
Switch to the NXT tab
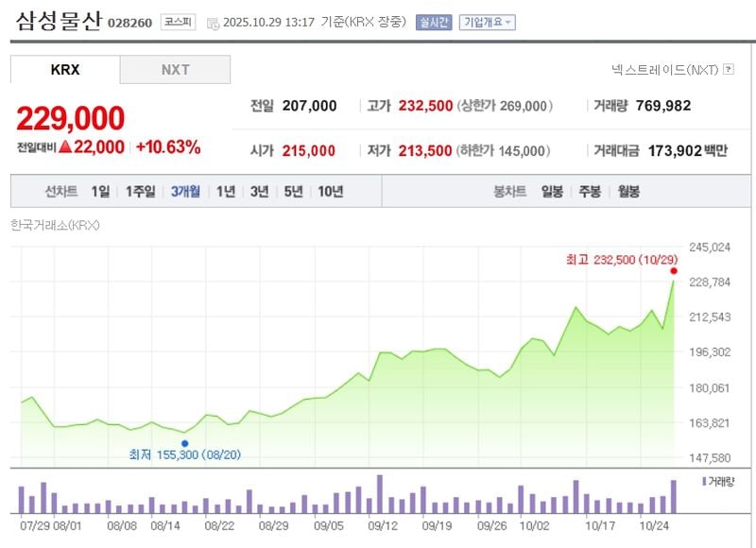tap(175, 70)
